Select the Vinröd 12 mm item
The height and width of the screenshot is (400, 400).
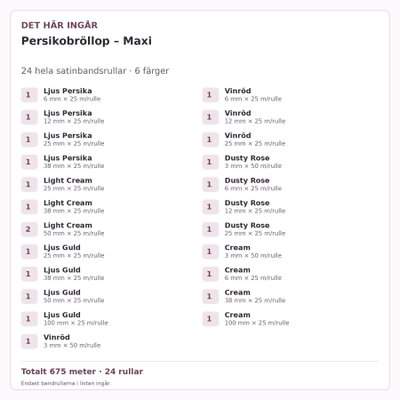pyautogui.click(x=291, y=117)
